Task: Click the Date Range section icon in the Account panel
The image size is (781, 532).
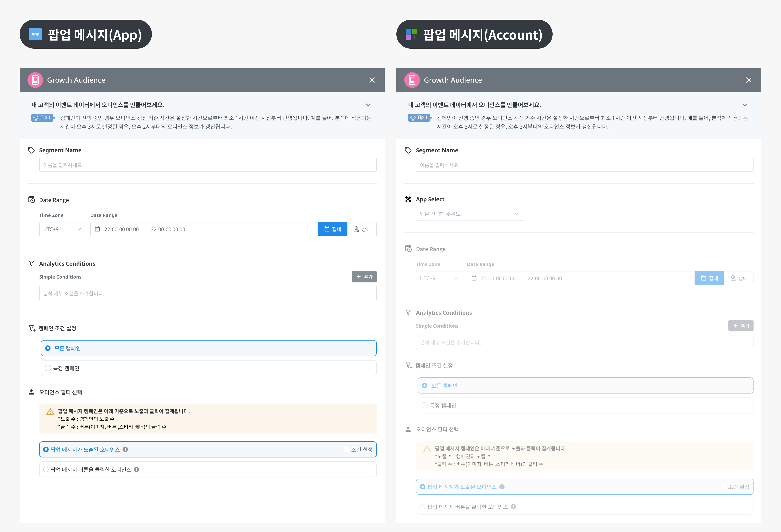Action: click(408, 249)
